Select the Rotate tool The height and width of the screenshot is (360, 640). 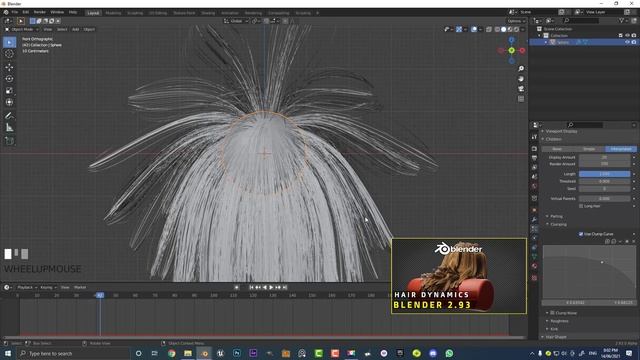pyautogui.click(x=9, y=79)
